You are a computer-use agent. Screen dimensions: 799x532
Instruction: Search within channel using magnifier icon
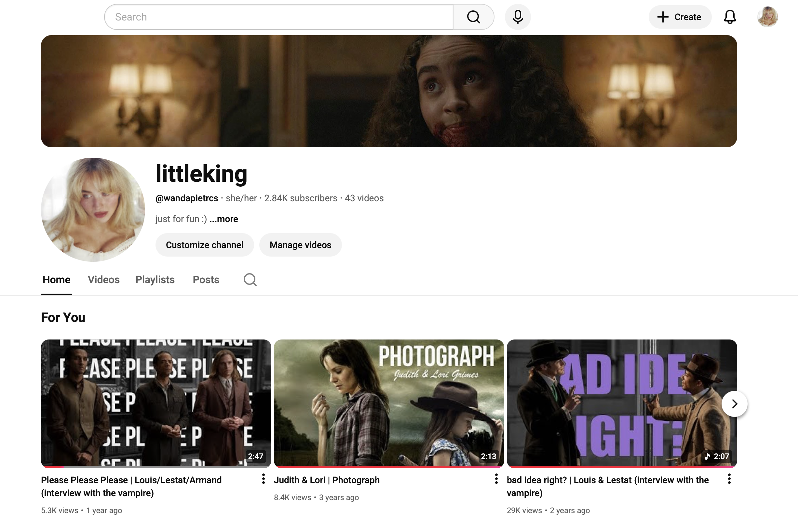tap(250, 280)
